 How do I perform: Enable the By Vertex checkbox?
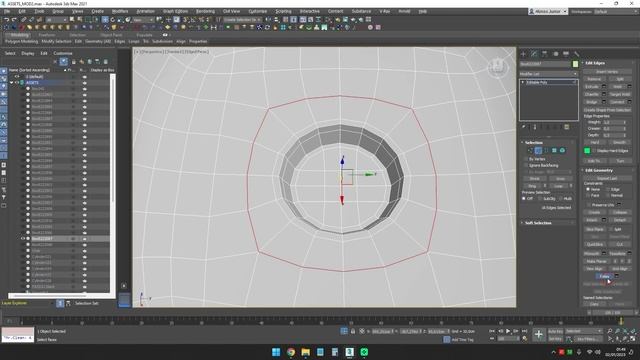click(526, 159)
